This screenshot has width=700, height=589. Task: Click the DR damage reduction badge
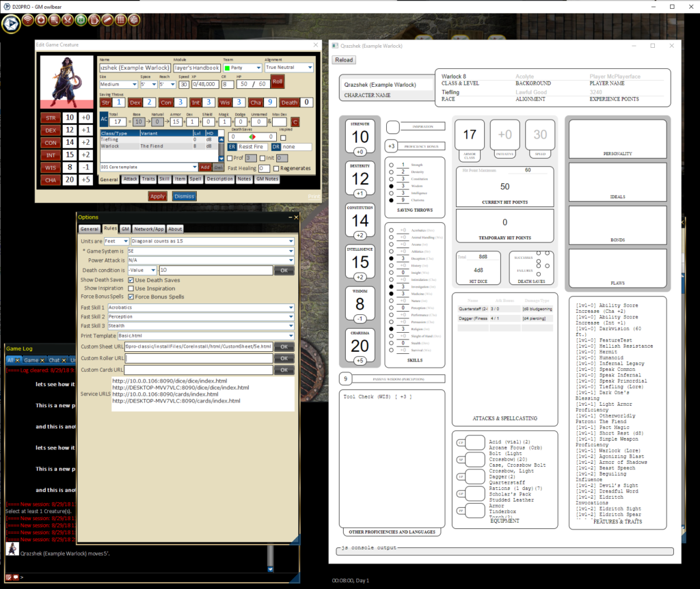click(276, 147)
